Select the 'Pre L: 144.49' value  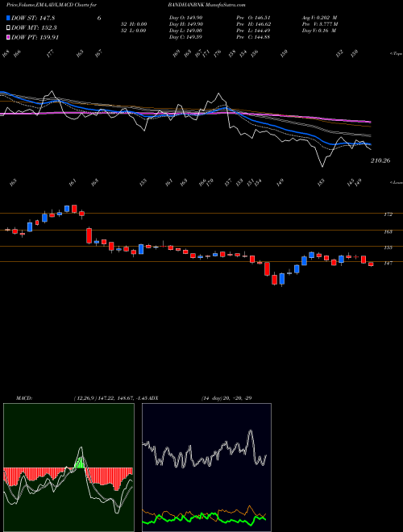pyautogui.click(x=253, y=31)
